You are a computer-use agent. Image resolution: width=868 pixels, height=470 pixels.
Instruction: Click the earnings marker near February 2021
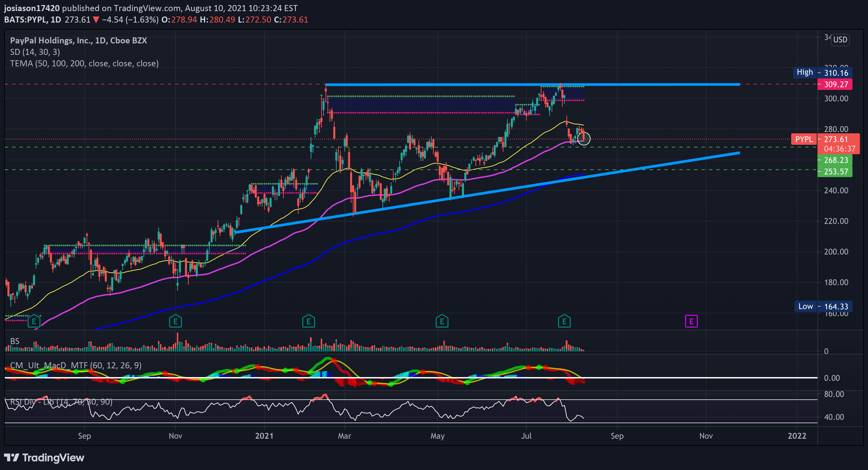pos(309,321)
